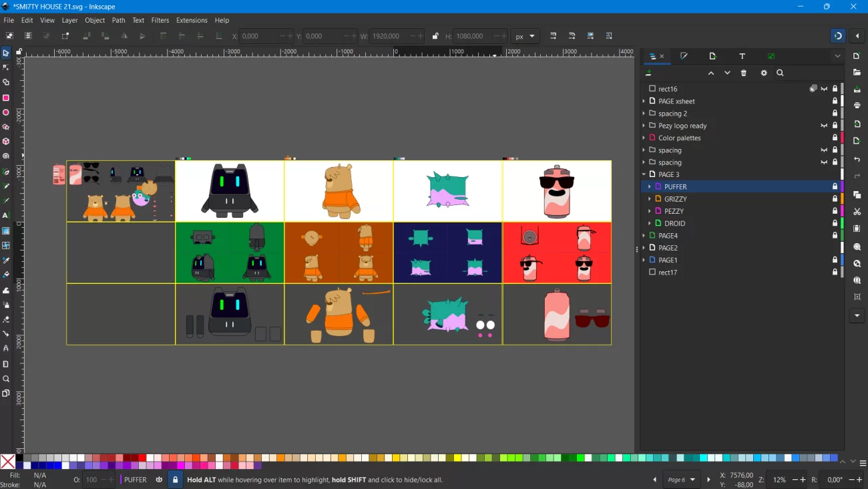This screenshot has width=868, height=489.
Task: Expand the PUFFER layer
Action: [x=650, y=187]
